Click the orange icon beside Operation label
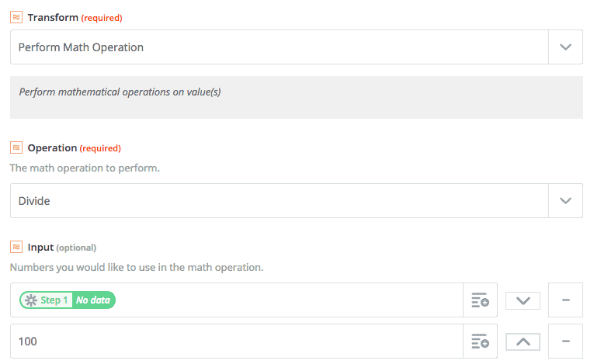 16,147
